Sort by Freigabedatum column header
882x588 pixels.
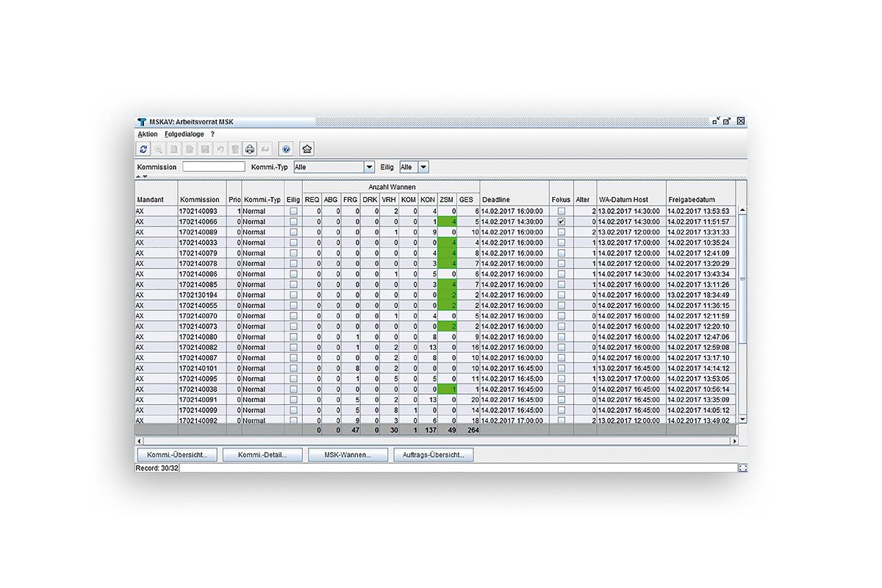[x=701, y=193]
